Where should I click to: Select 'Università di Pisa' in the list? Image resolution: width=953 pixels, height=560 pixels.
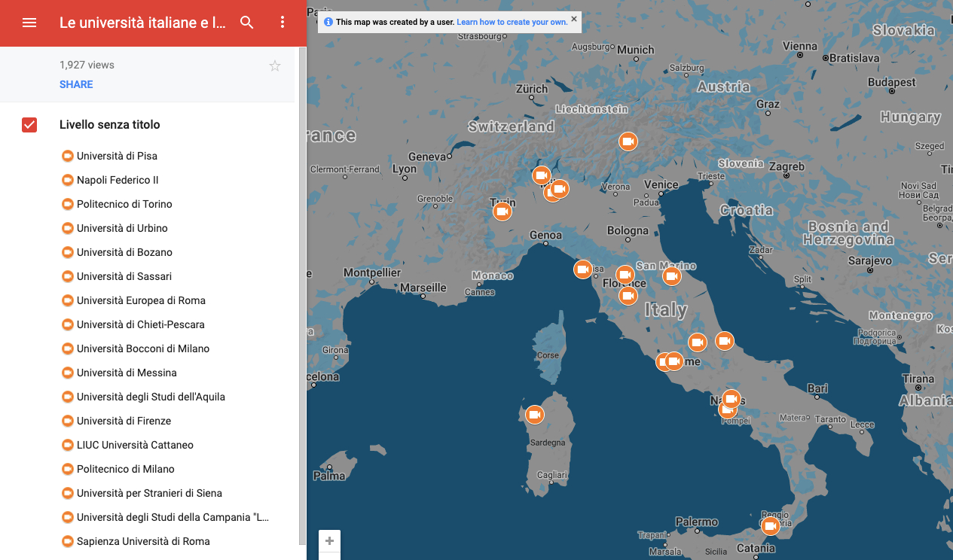tap(117, 156)
